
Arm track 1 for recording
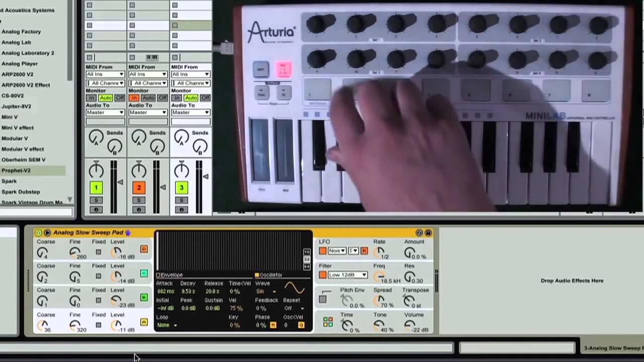96,210
